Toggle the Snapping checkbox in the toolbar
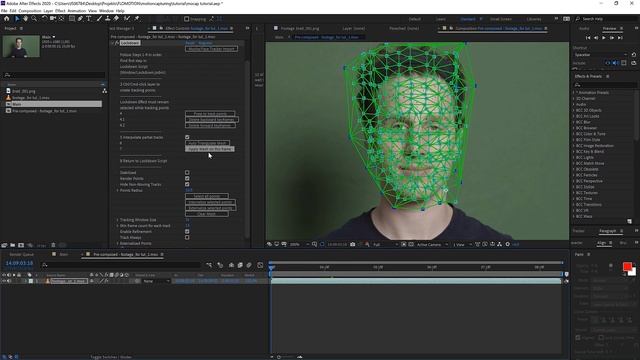This screenshot has height=360, width=640. (187, 19)
